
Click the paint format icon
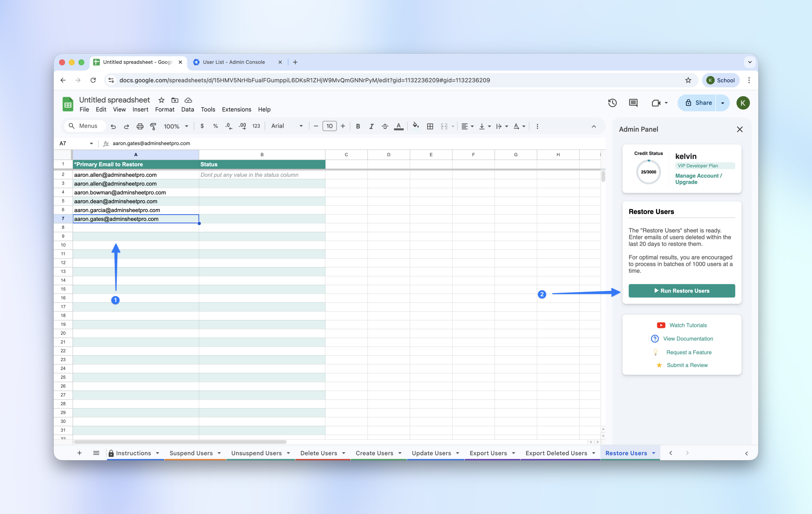click(x=153, y=126)
